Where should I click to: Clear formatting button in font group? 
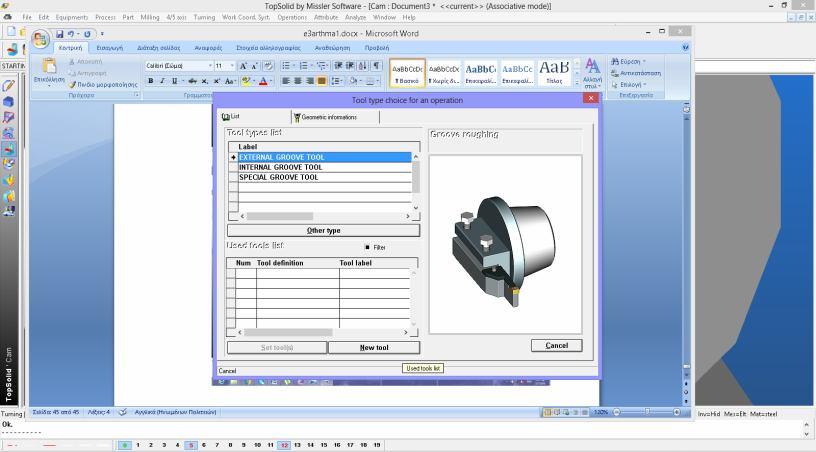pos(268,66)
